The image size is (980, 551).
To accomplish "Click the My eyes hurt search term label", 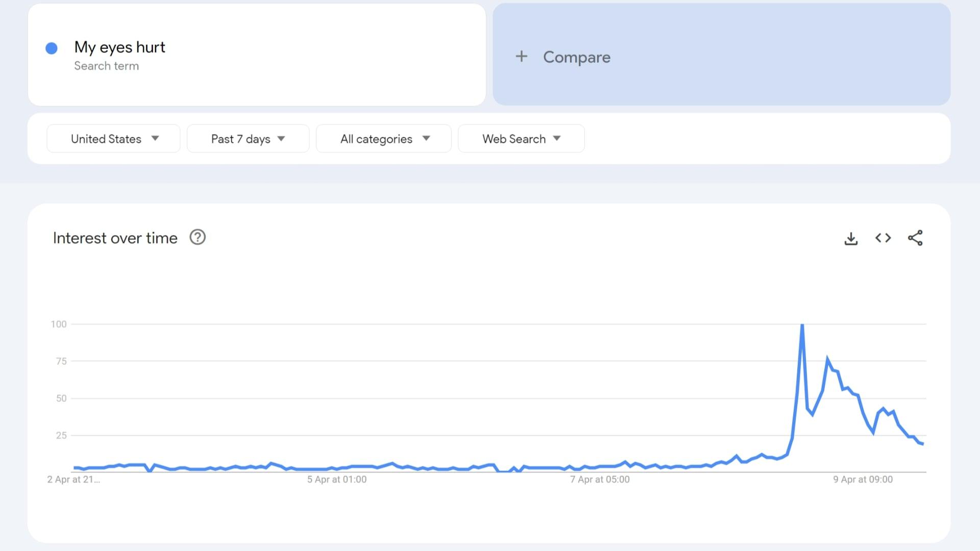I will [120, 46].
